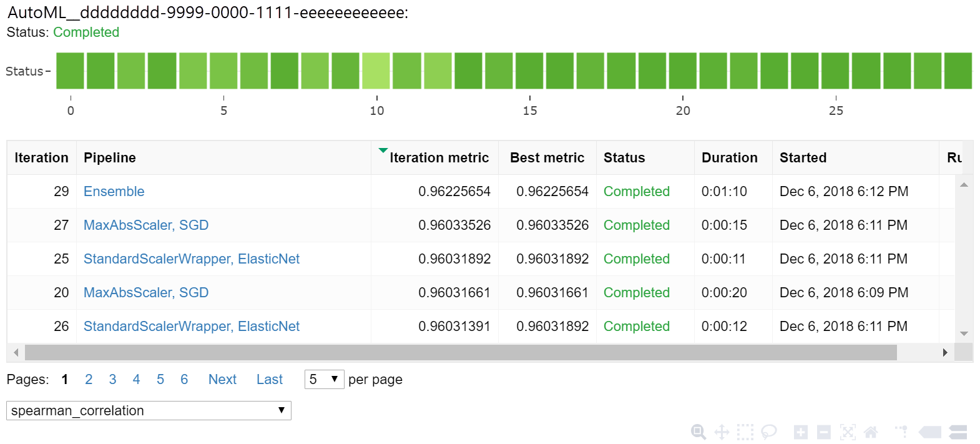980x444 pixels.
Task: Choose the Lasso Select tool
Action: 768,432
